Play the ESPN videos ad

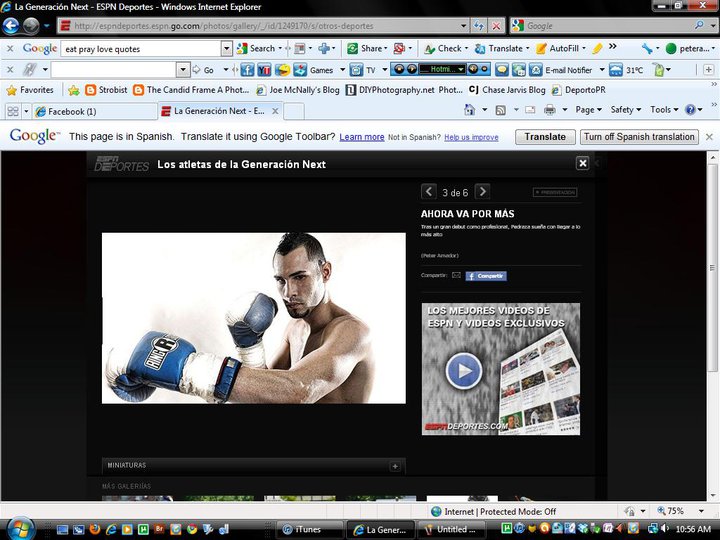click(x=462, y=371)
